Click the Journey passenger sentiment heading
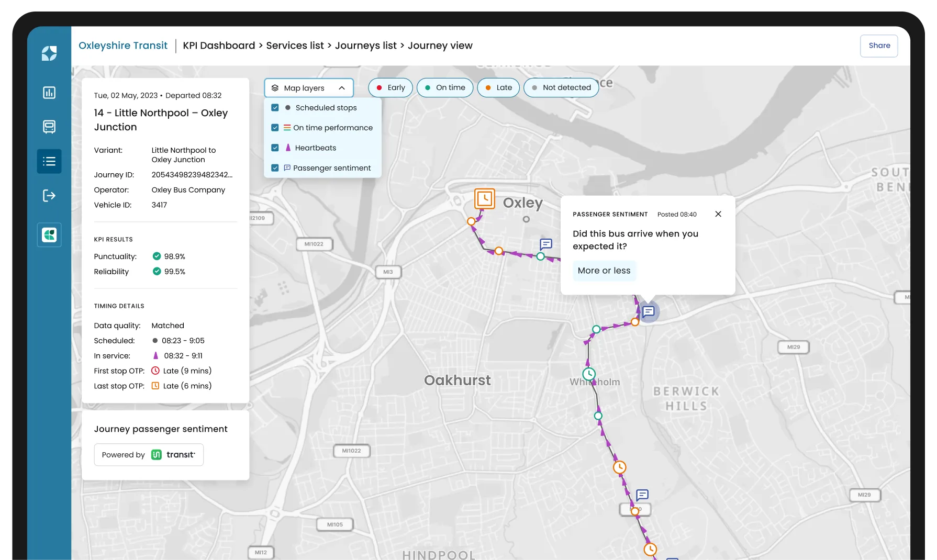This screenshot has width=937, height=560. (x=161, y=429)
